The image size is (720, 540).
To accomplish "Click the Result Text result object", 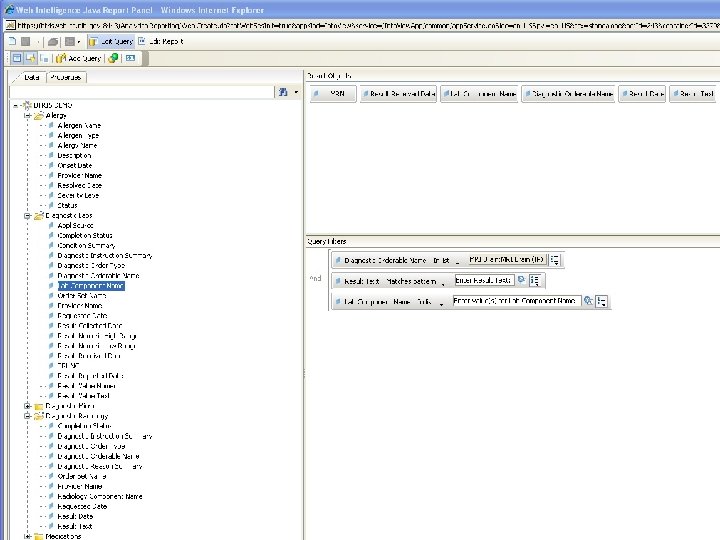I will pos(692,94).
